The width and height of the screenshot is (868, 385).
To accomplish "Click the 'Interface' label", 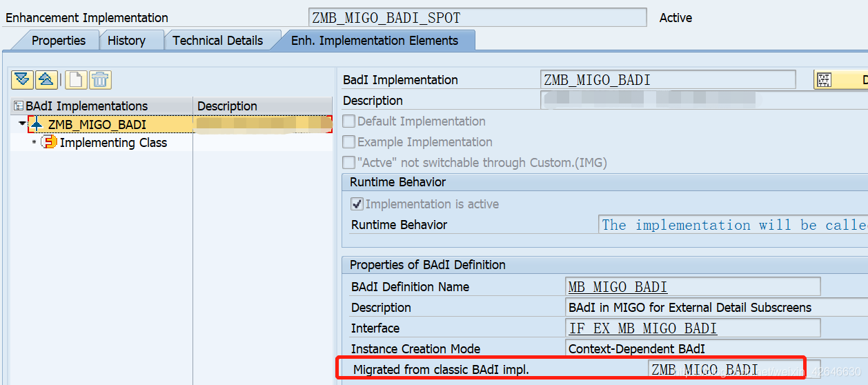I will click(x=375, y=328).
